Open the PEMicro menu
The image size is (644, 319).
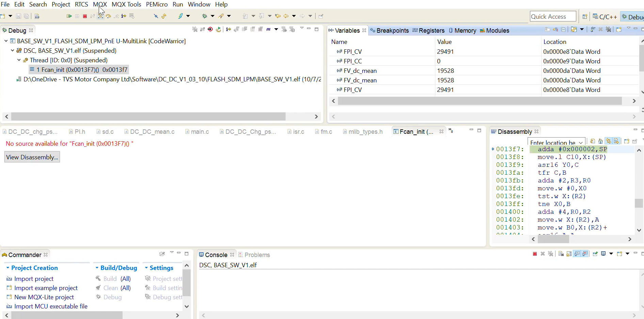(x=157, y=4)
